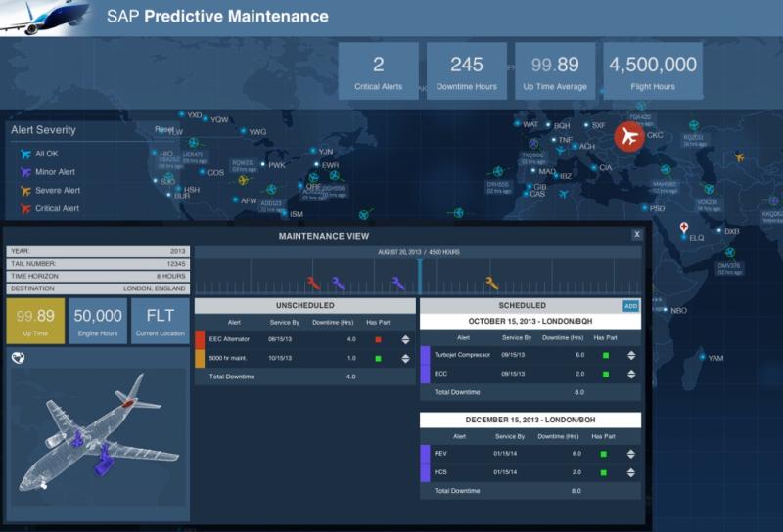Click the Time Horizon 8 Hours field
783x532 pixels.
98,276
